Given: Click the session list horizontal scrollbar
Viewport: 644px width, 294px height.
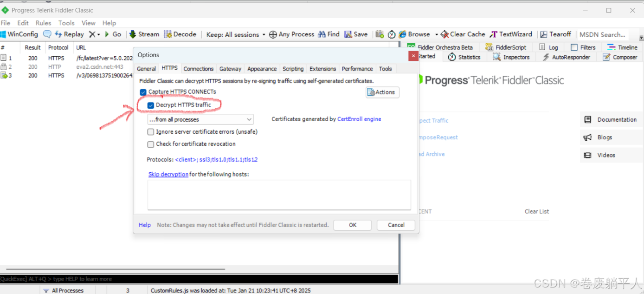Looking at the screenshot, I should (x=116, y=269).
